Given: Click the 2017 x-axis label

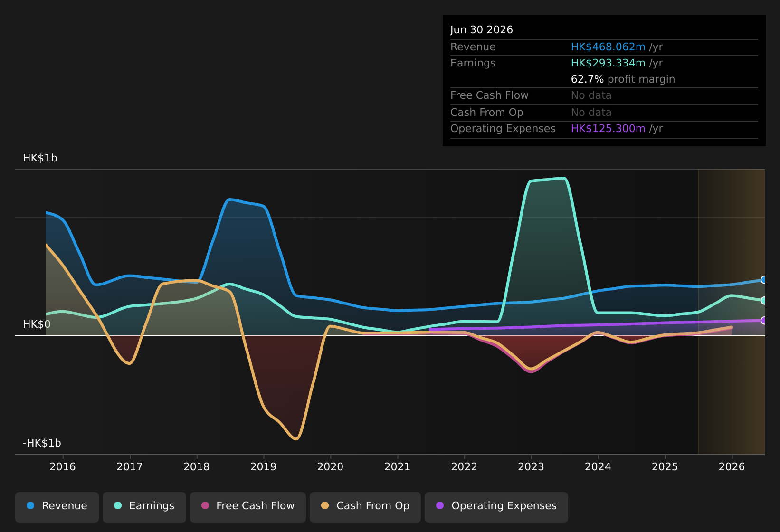Looking at the screenshot, I should (130, 466).
